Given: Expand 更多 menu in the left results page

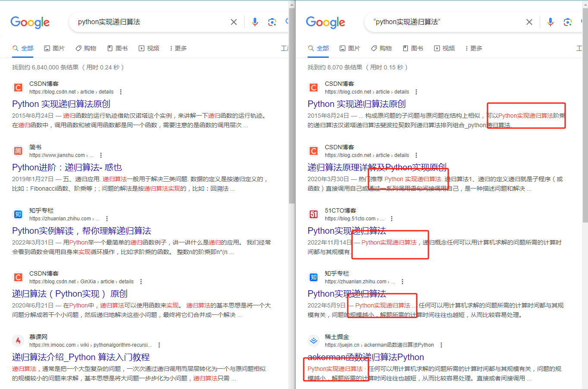Looking at the screenshot, I should tap(178, 48).
